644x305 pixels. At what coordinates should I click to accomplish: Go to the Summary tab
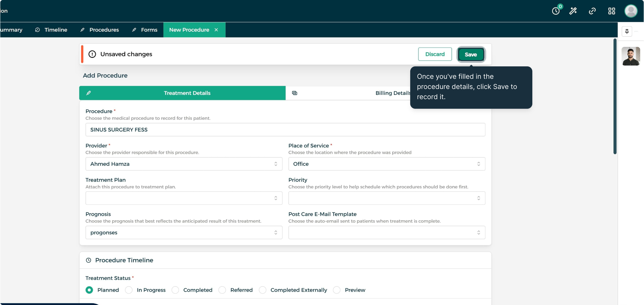coord(11,30)
